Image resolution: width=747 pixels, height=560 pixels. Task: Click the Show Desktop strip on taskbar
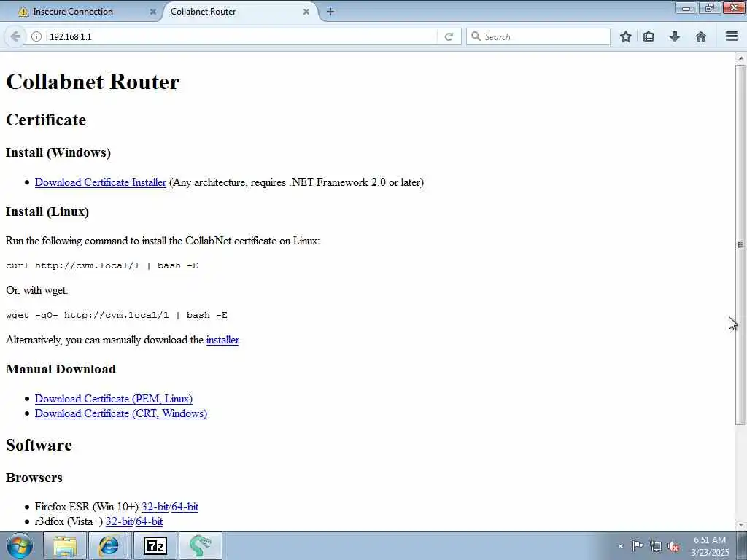741,545
